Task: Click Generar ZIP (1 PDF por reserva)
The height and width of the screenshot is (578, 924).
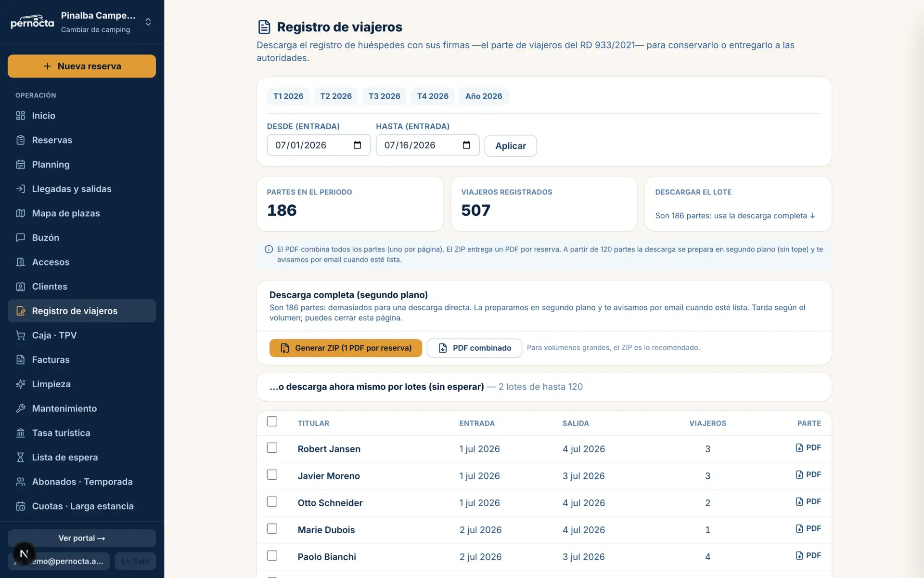Action: [x=346, y=348]
